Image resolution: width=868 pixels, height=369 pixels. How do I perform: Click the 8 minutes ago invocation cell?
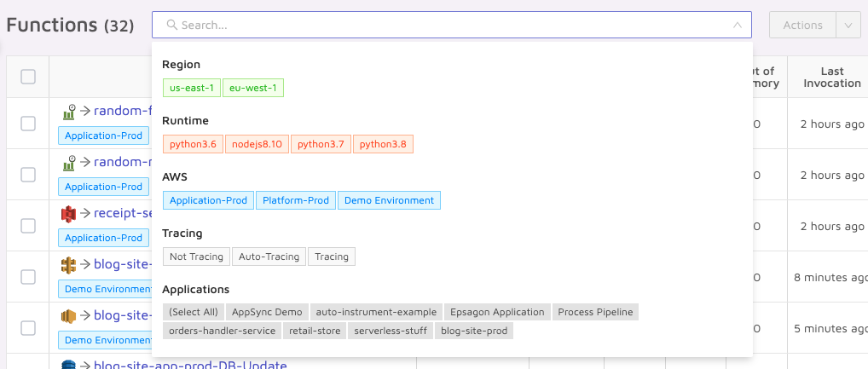click(x=831, y=277)
